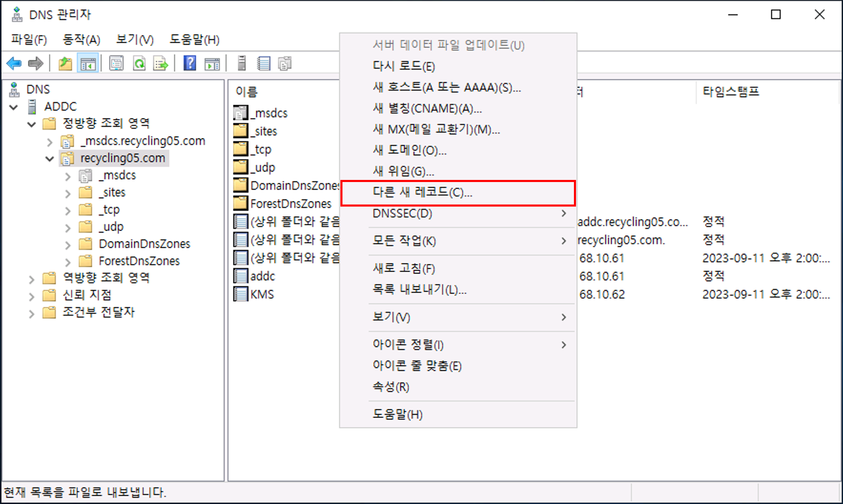Click the Up One Level folder icon

click(x=65, y=64)
